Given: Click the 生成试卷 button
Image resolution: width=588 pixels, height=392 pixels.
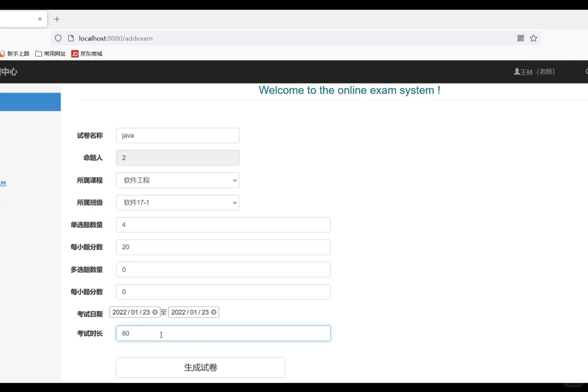Looking at the screenshot, I should pyautogui.click(x=200, y=367).
